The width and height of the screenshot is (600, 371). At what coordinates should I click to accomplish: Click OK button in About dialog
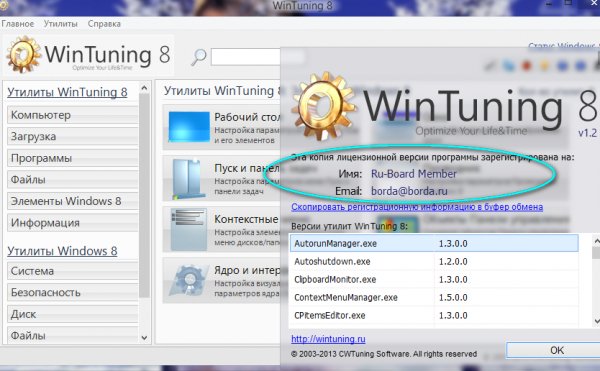[x=554, y=350]
